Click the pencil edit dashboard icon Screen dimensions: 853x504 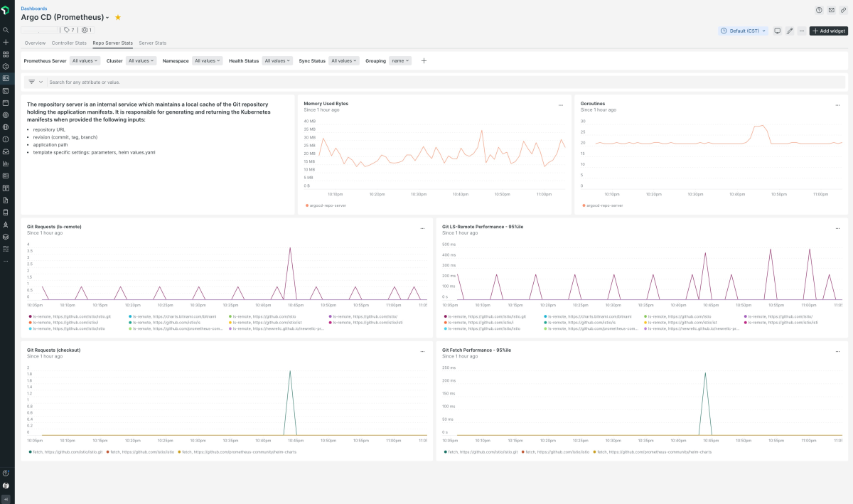coord(789,31)
